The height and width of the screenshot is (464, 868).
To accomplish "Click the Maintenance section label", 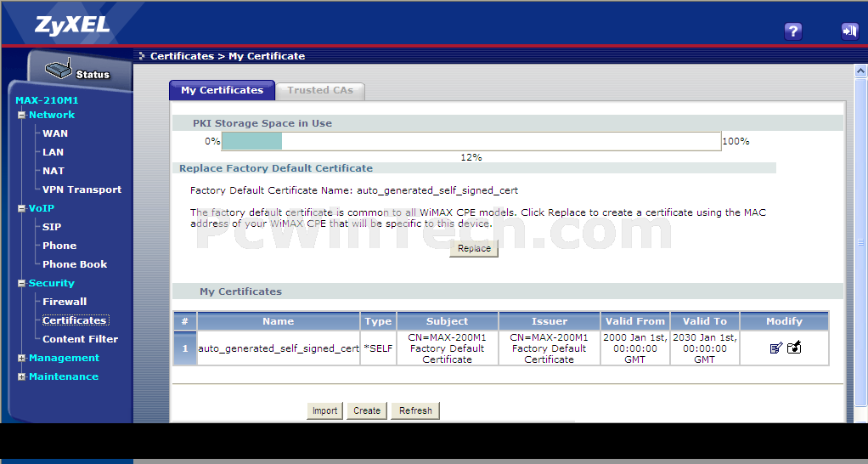I will pos(64,377).
